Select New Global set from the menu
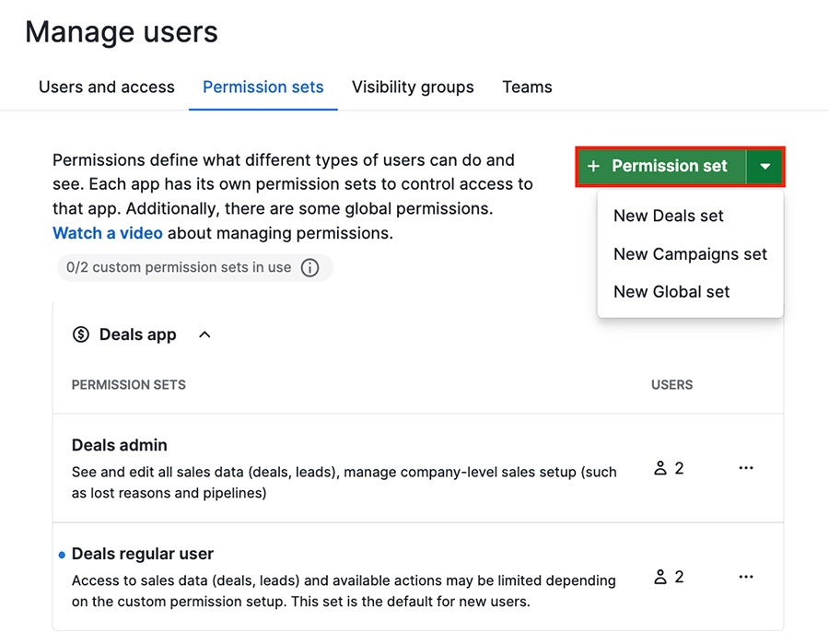The width and height of the screenshot is (829, 644). pos(671,292)
